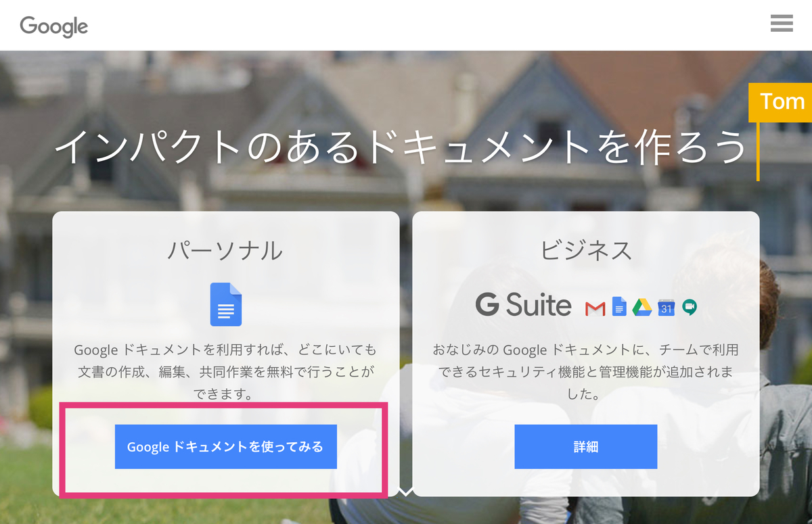The height and width of the screenshot is (524, 812).
Task: Click the G Suite logo text
Action: click(x=524, y=305)
